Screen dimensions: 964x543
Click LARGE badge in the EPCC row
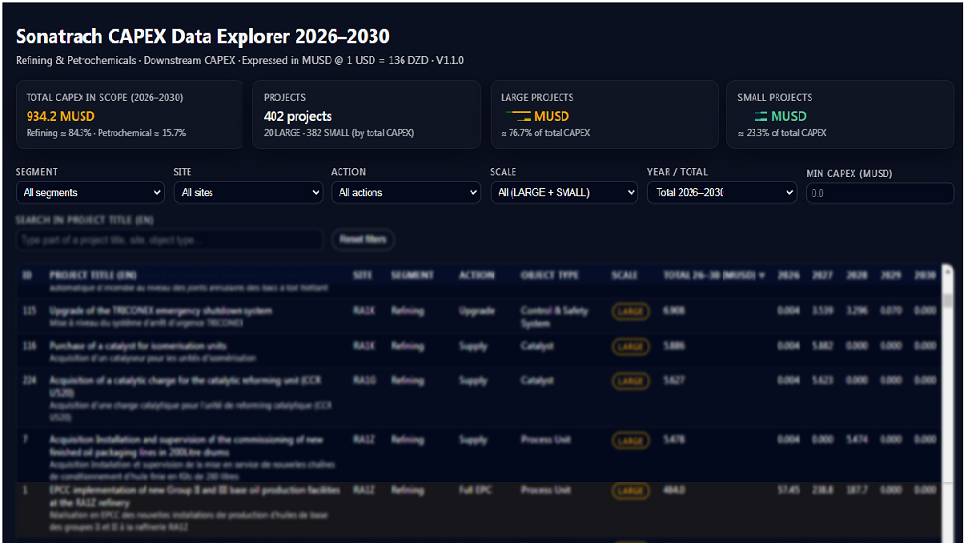[630, 490]
